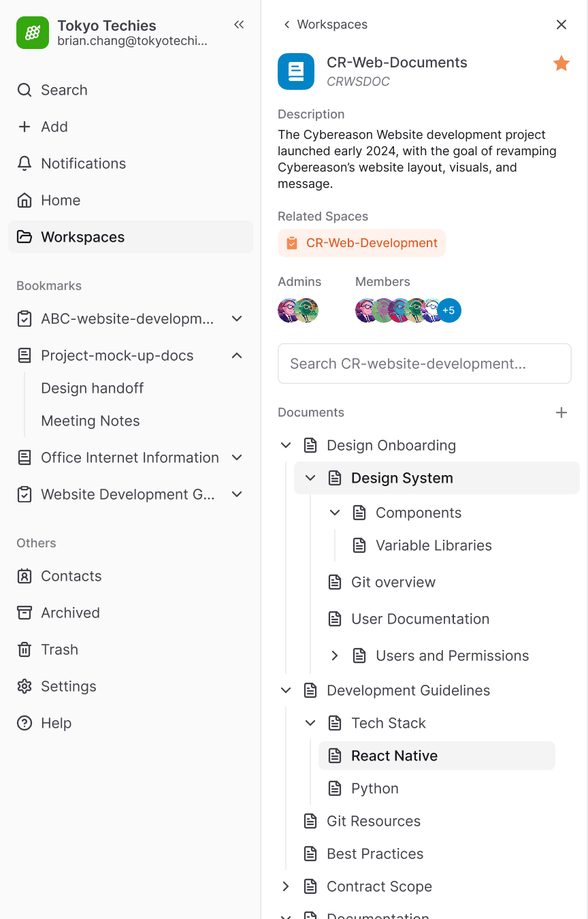This screenshot has width=588, height=919.
Task: Expand the Contract Scope document
Action: tap(286, 886)
